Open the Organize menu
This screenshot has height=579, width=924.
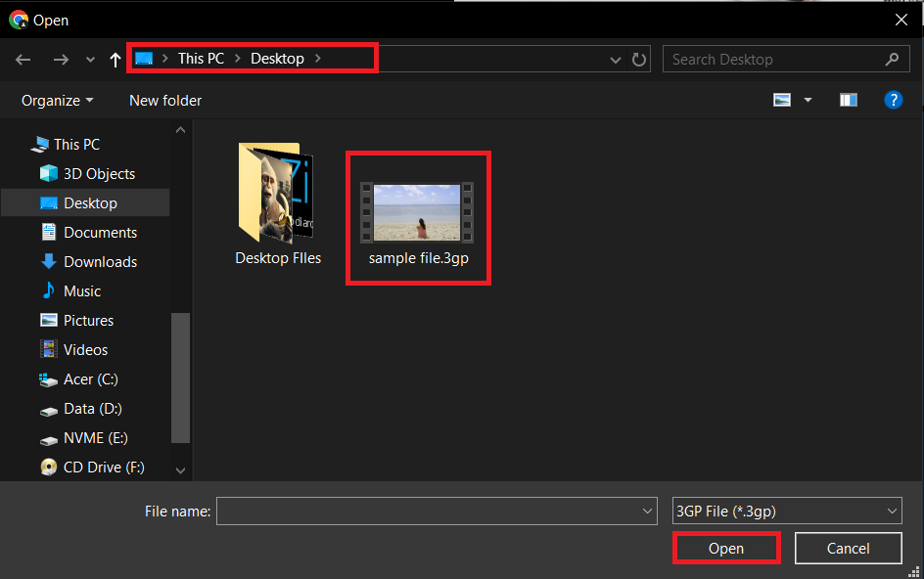[x=56, y=100]
